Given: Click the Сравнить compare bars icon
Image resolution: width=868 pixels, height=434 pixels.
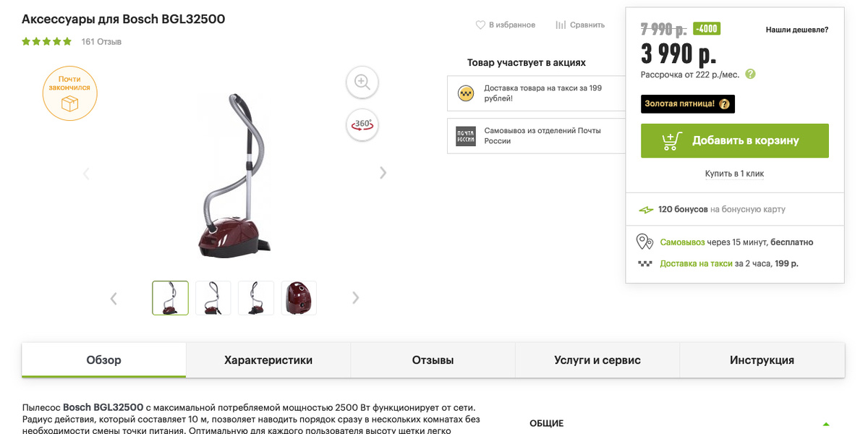Looking at the screenshot, I should (x=561, y=25).
